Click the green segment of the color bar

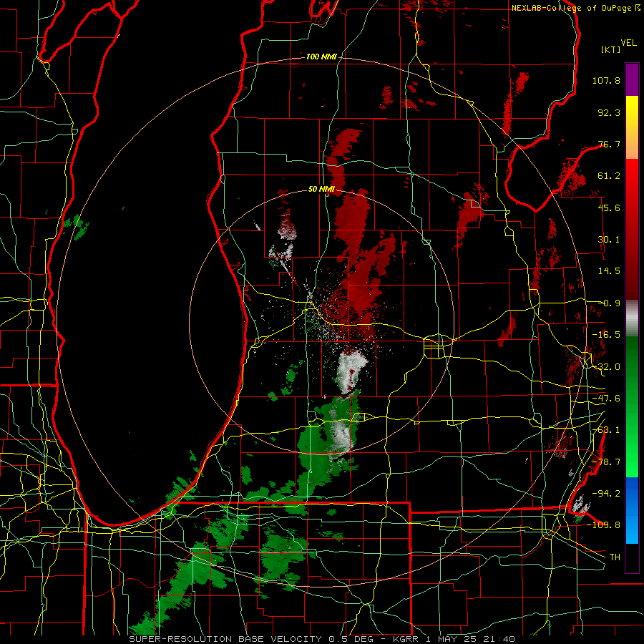pyautogui.click(x=632, y=406)
